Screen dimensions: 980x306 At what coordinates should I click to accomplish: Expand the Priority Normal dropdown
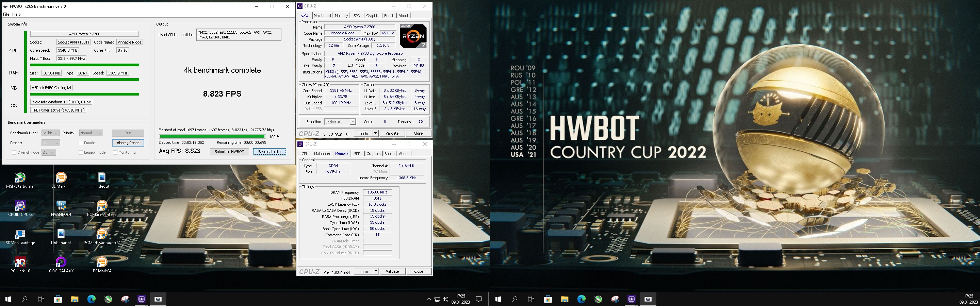click(x=91, y=133)
